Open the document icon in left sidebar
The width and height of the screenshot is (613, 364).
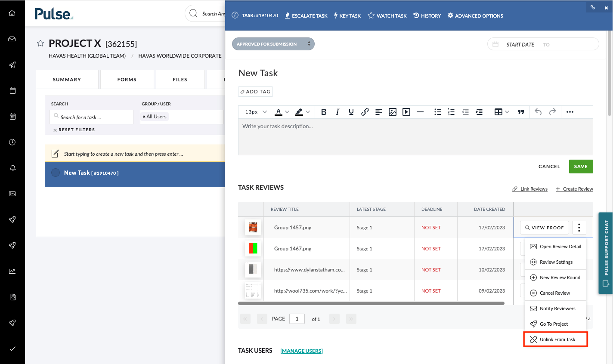point(12,297)
